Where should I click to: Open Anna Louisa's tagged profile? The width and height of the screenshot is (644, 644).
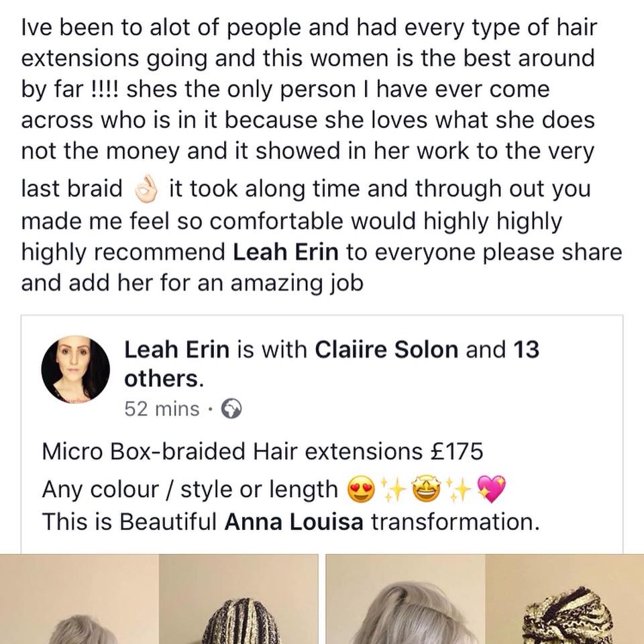click(294, 523)
